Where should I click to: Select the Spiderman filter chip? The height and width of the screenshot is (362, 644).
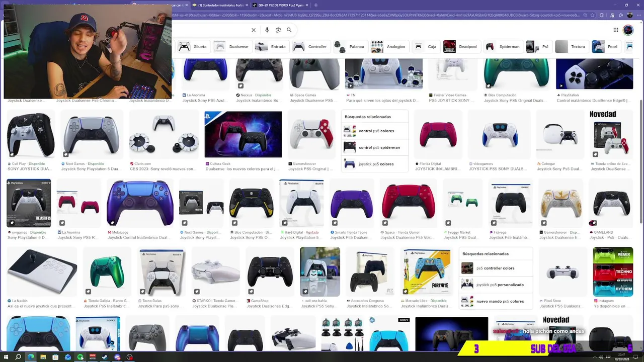(x=503, y=47)
